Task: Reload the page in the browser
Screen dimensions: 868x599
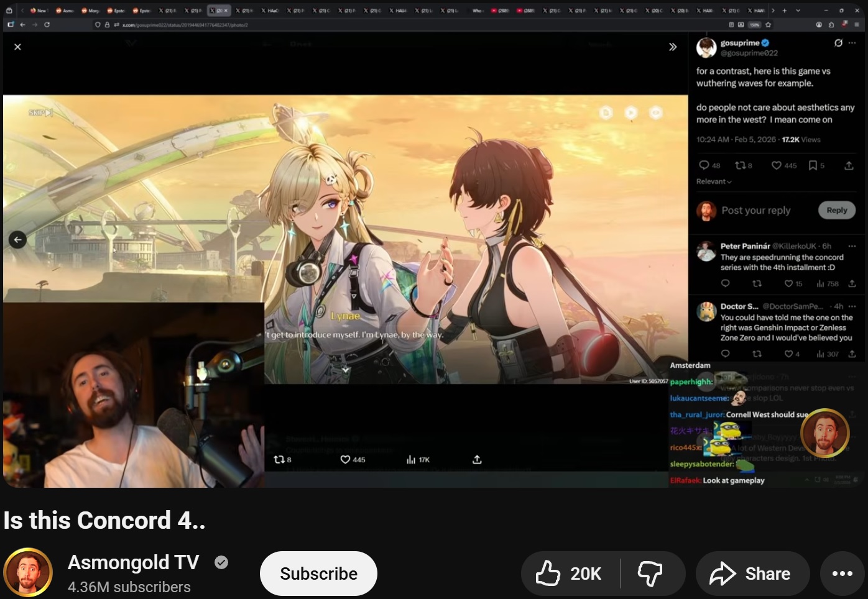Action: [x=47, y=25]
